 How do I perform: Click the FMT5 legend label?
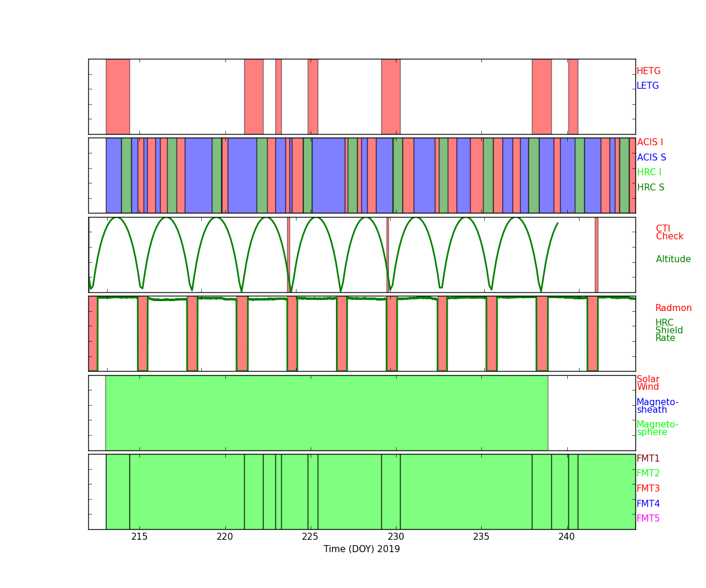[648, 519]
